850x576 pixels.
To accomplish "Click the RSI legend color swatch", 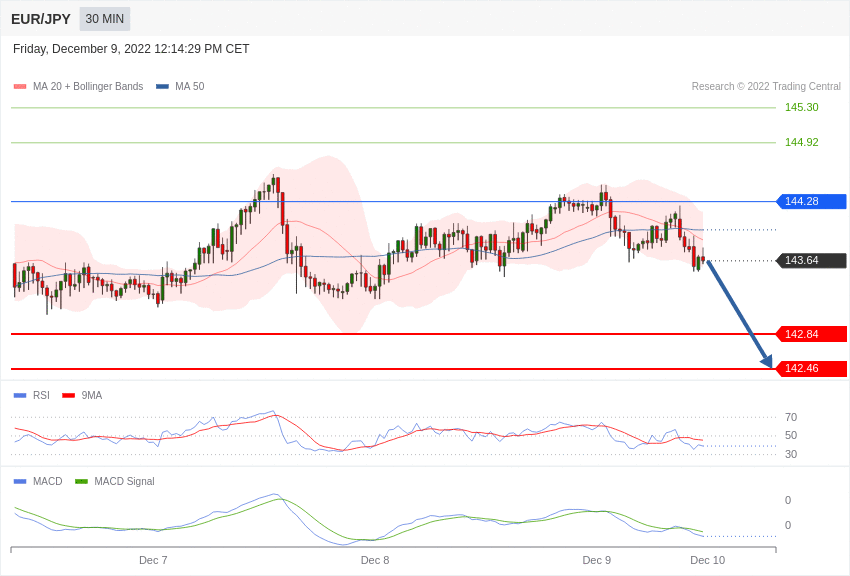I will point(20,396).
